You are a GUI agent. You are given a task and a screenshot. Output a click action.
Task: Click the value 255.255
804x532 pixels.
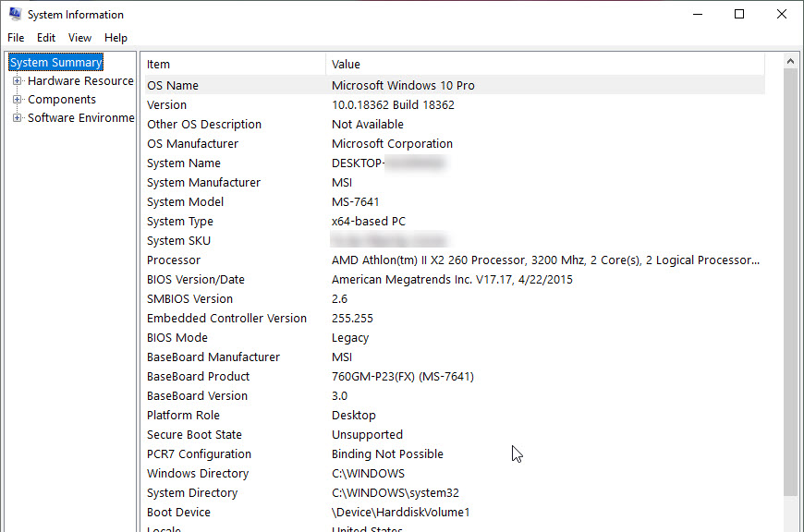[352, 319]
